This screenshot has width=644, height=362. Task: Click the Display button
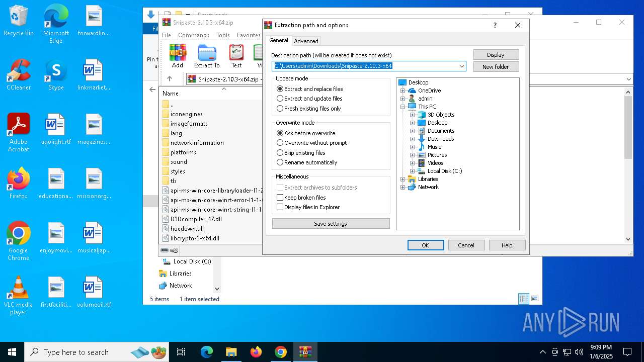click(496, 55)
